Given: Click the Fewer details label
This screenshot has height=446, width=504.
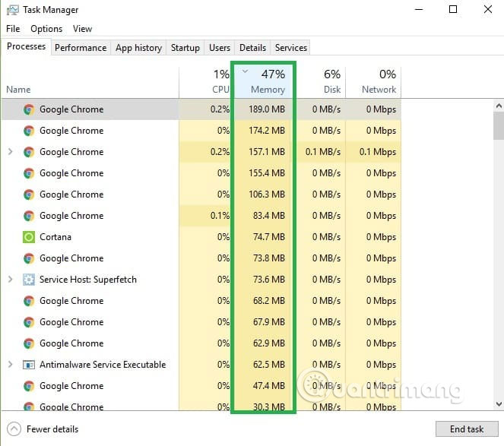Looking at the screenshot, I should pyautogui.click(x=52, y=429).
